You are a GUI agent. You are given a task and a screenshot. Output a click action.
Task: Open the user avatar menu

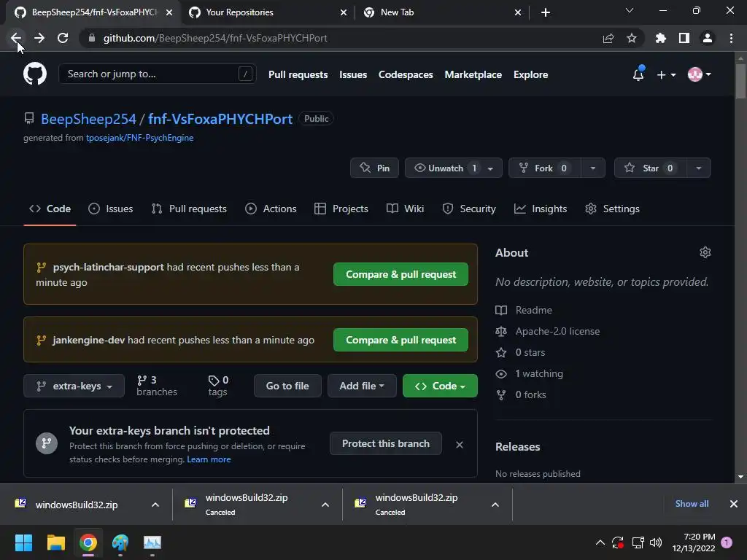(699, 74)
